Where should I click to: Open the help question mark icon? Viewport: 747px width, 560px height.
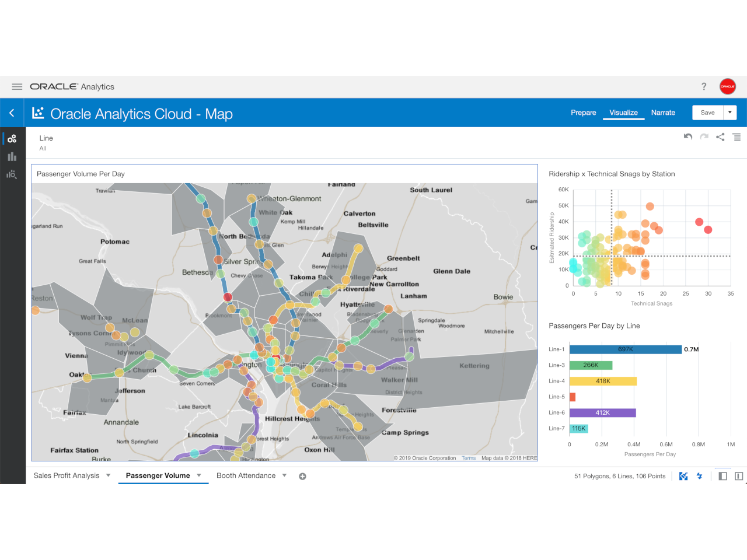point(704,87)
